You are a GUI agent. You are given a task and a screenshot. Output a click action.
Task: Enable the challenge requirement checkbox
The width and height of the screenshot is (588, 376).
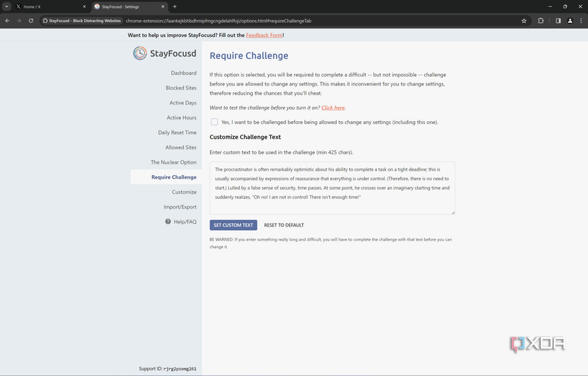(x=214, y=122)
